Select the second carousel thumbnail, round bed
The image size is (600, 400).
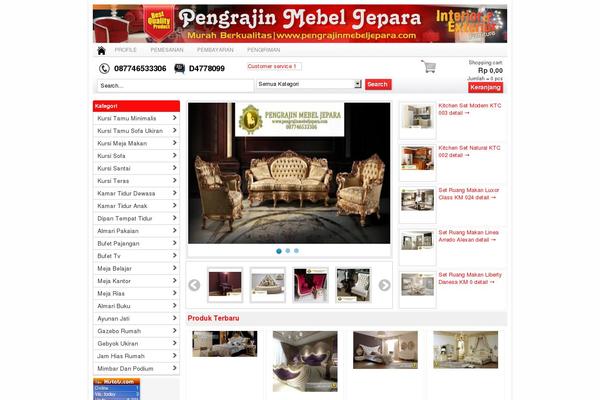tap(268, 285)
